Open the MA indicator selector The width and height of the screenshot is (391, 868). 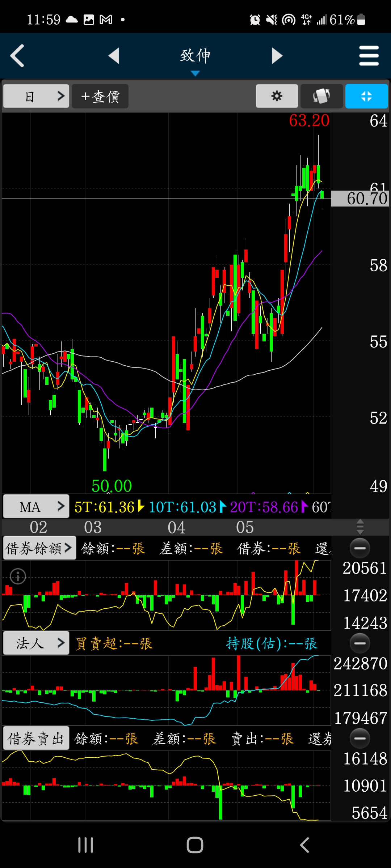click(36, 507)
